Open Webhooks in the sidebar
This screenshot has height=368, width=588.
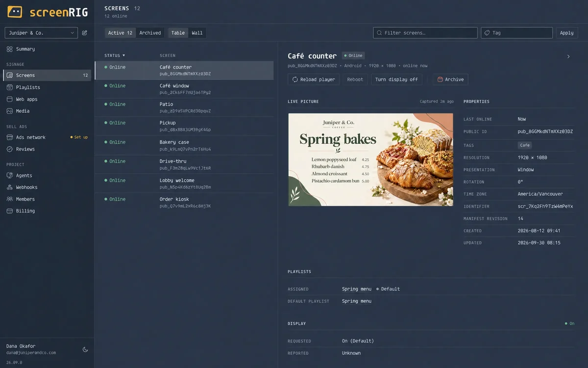tap(47, 187)
